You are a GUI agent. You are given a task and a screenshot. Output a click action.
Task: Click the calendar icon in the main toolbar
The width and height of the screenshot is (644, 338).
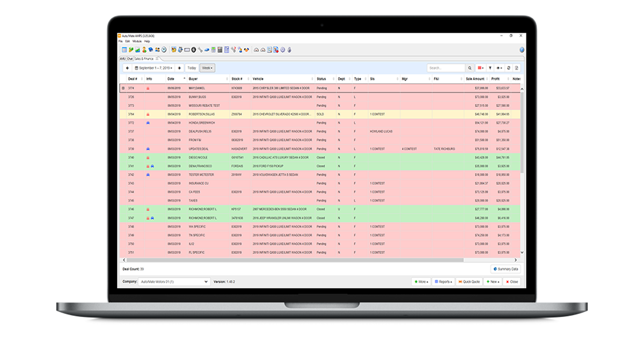(x=125, y=50)
